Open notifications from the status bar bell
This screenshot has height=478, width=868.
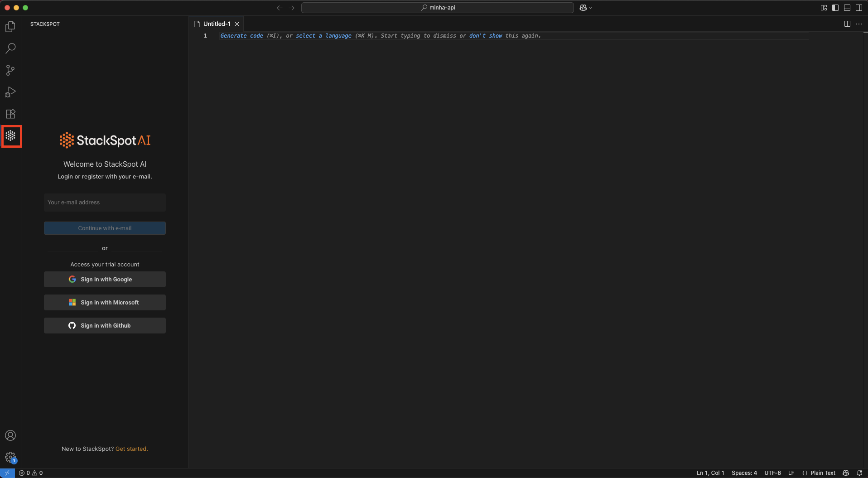(x=860, y=473)
